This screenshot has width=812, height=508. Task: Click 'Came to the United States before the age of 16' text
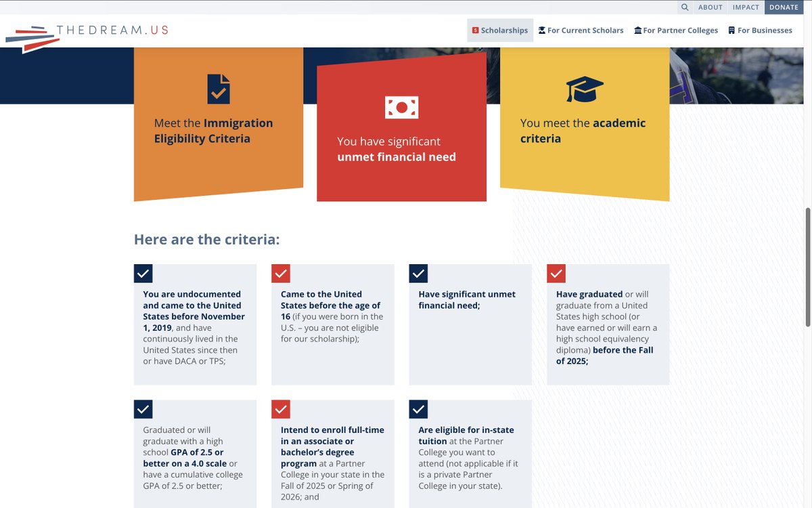click(x=331, y=305)
